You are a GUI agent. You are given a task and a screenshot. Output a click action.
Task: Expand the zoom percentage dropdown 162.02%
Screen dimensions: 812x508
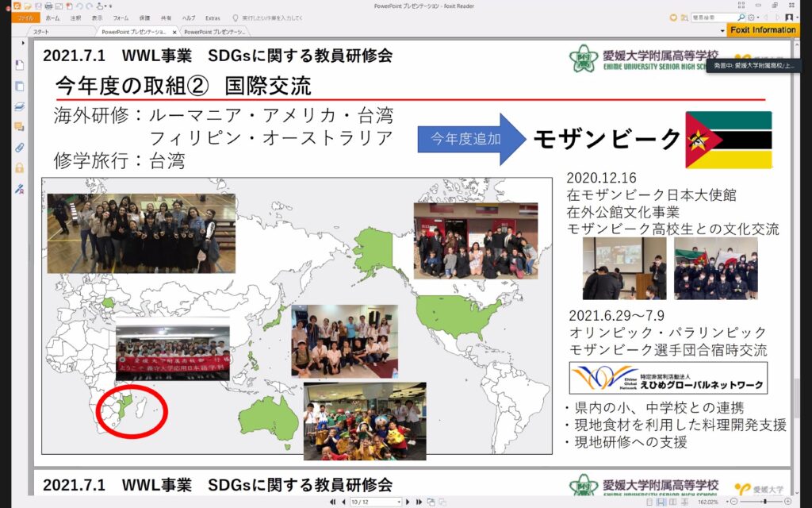click(728, 502)
